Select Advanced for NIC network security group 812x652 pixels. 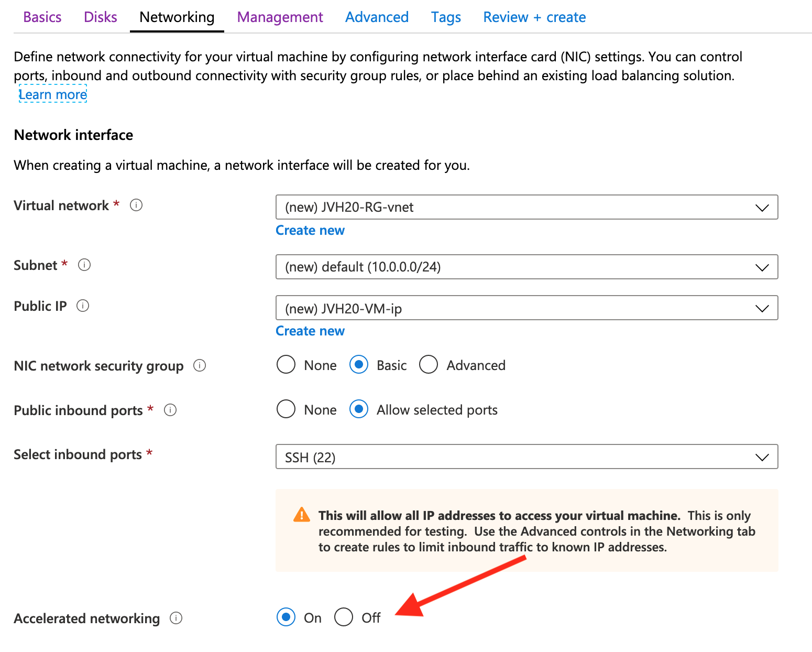(429, 364)
